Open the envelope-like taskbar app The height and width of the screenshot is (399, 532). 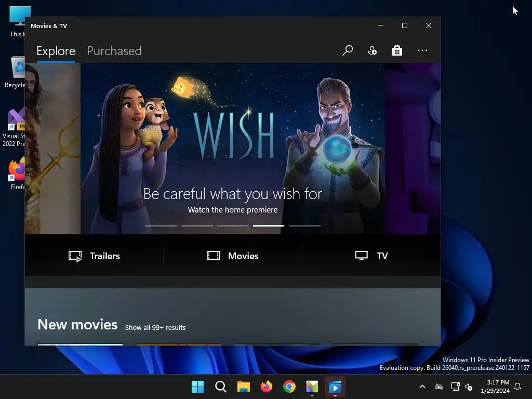pyautogui.click(x=312, y=387)
